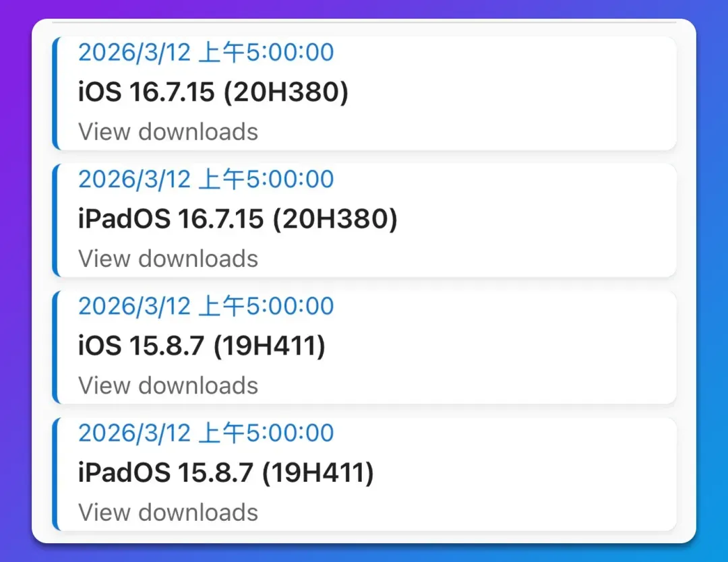The width and height of the screenshot is (728, 562).
Task: Click the date above iPadOS 15.8.7
Action: [x=206, y=433]
